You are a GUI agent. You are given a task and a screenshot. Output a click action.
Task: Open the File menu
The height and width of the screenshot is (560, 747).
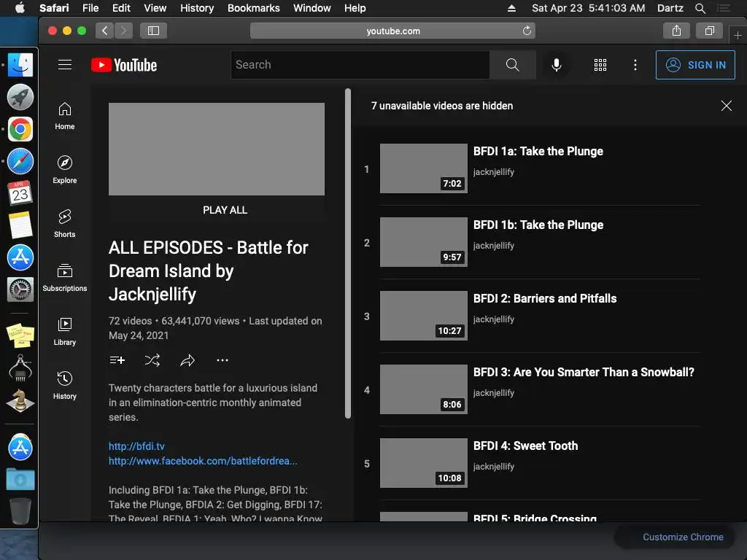click(90, 8)
